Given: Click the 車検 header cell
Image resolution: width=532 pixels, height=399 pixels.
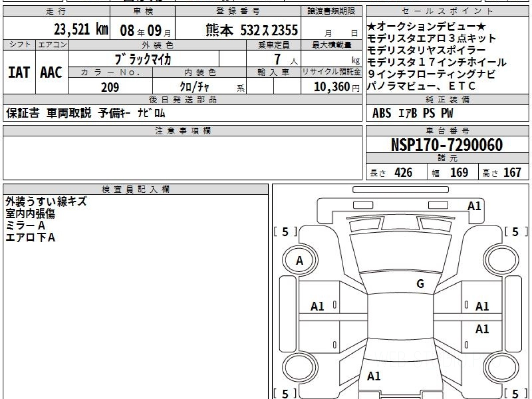Looking at the screenshot, I should click(x=142, y=12).
